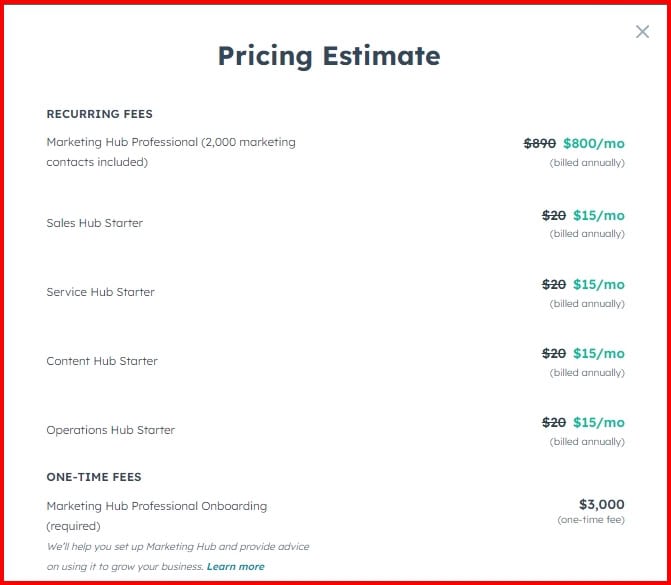
Task: Click "billed annually" under the $800/mo price
Action: point(587,163)
